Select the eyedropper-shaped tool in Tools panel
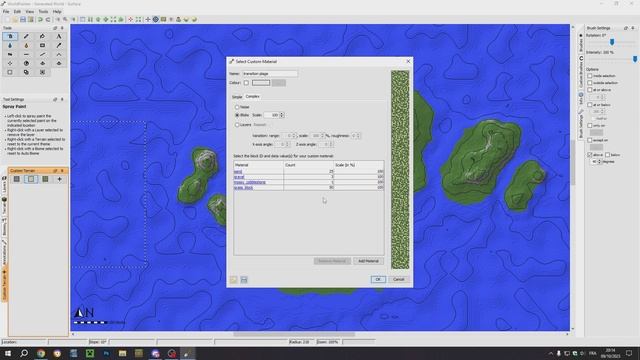The image size is (640, 360). [x=59, y=45]
